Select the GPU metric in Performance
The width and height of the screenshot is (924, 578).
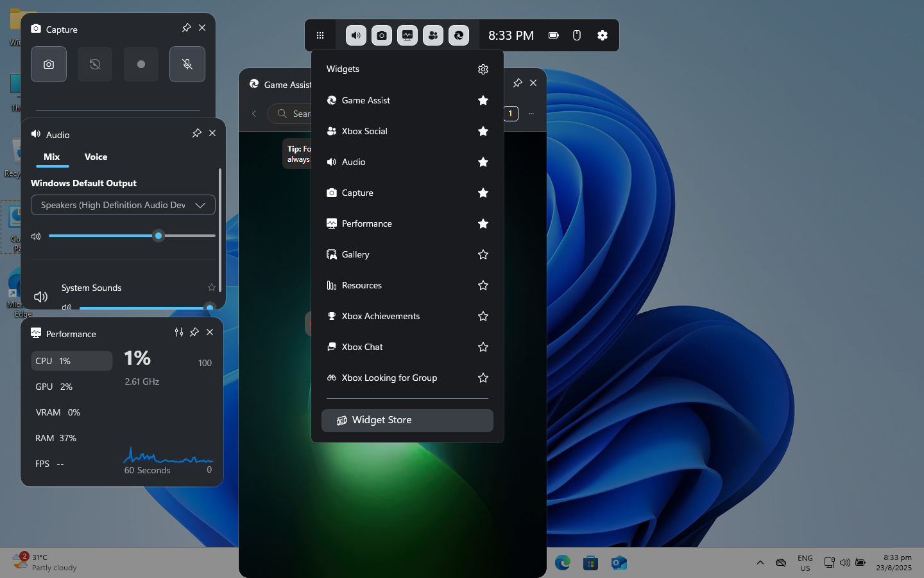72,387
